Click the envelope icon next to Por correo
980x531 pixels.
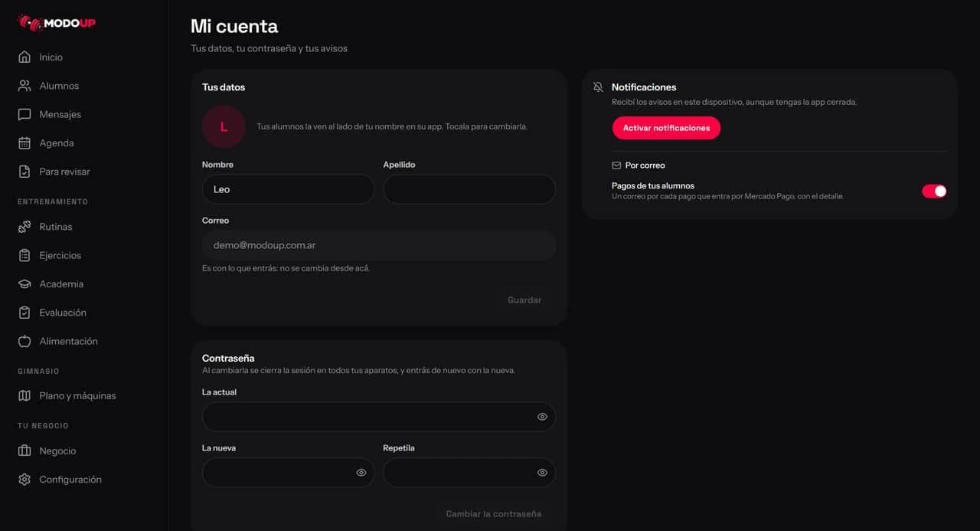point(616,166)
